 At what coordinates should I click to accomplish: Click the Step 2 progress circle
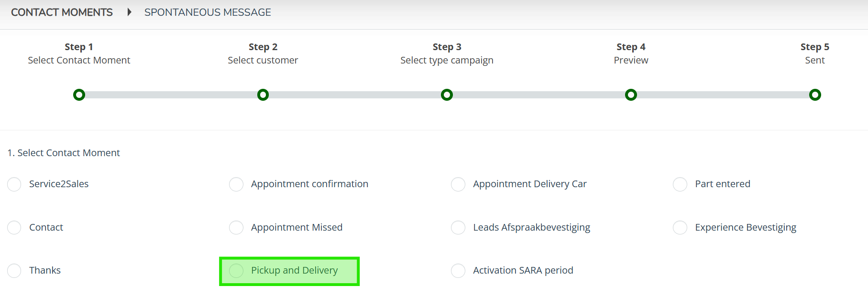263,95
